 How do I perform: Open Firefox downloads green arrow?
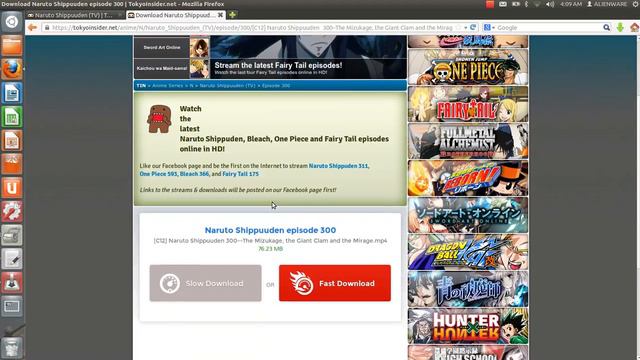[620, 27]
